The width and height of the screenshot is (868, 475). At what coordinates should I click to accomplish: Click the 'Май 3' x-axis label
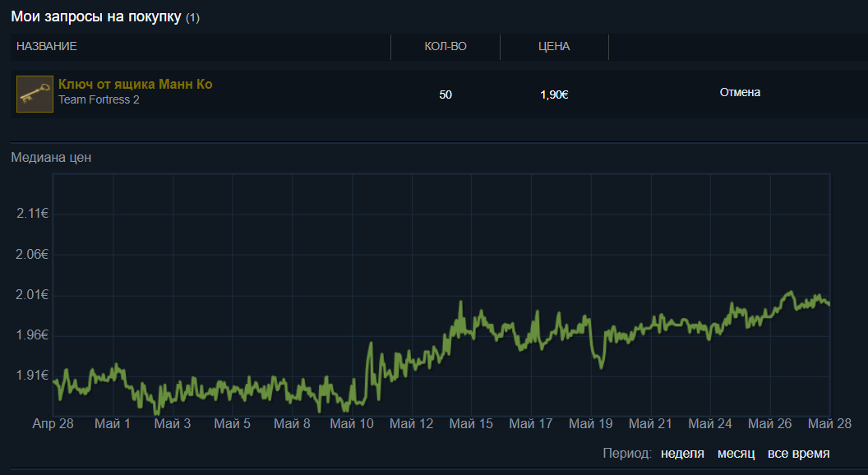[x=172, y=423]
